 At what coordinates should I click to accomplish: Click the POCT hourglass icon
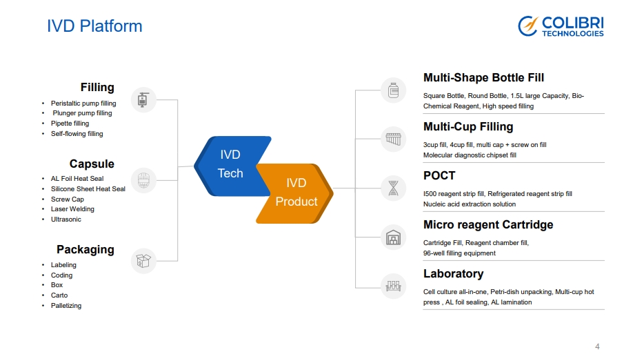(393, 188)
